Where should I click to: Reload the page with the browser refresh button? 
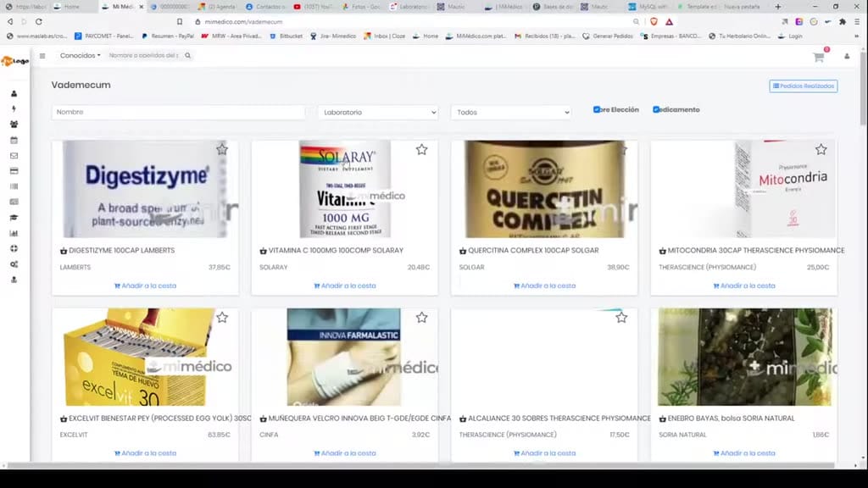click(x=39, y=21)
